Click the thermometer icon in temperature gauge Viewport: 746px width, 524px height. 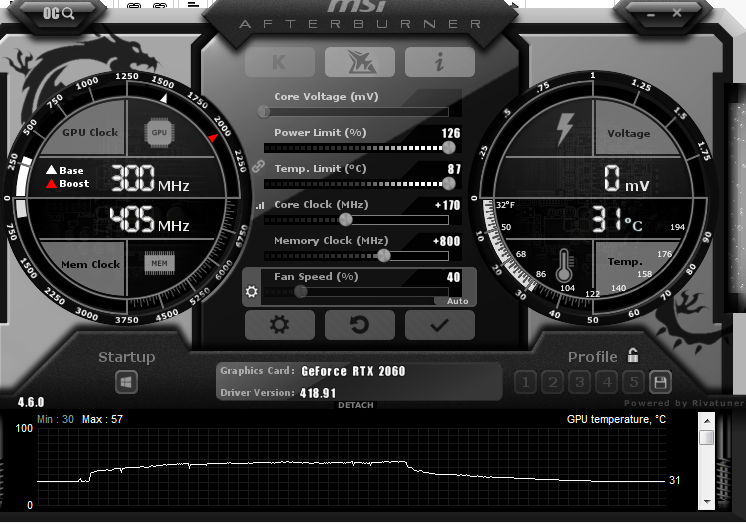(565, 265)
